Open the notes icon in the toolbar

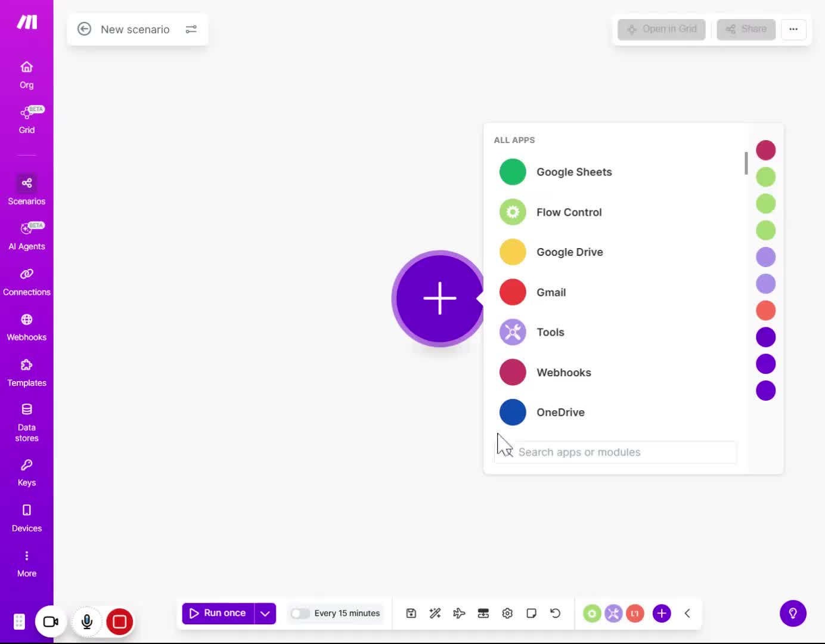(x=532, y=614)
